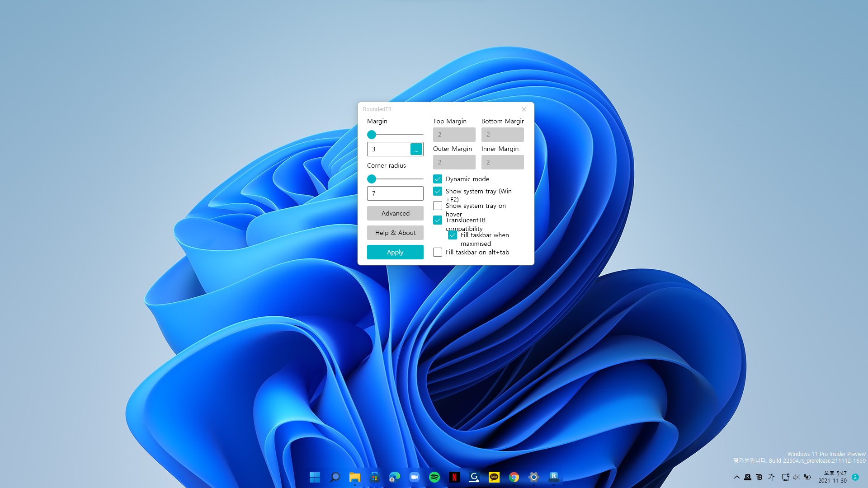This screenshot has width=868, height=488.
Task: Click the RoundedTB system tray icon
Action: tap(748, 477)
